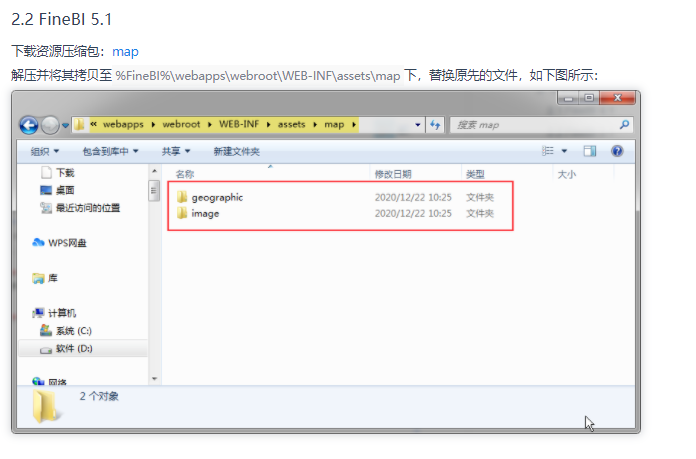Screen dimensions: 696x459
Task: Select 桌面 in the navigation pane
Action: (65, 190)
